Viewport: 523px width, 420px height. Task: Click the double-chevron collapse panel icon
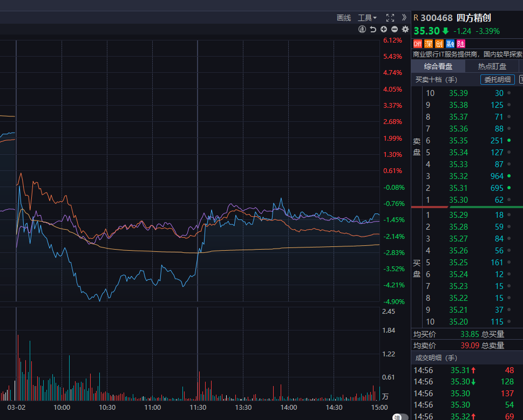click(x=404, y=18)
